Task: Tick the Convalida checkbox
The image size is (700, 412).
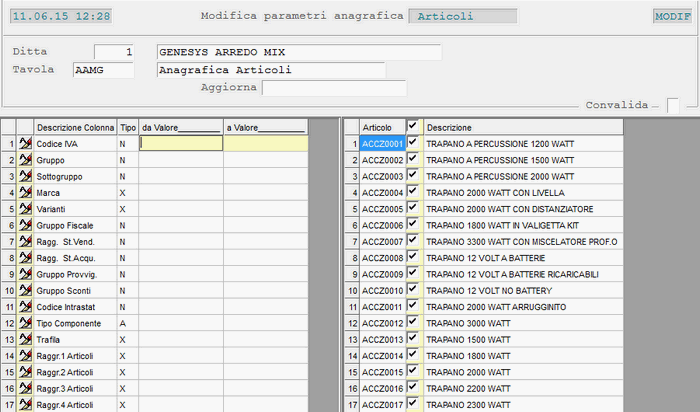Action: tap(674, 105)
